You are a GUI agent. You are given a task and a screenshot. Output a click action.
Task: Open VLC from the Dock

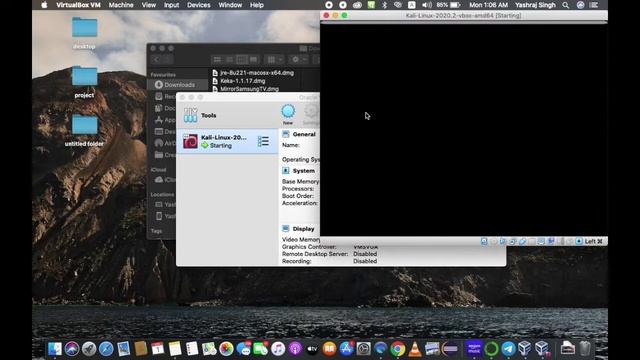pyautogui.click(x=415, y=349)
